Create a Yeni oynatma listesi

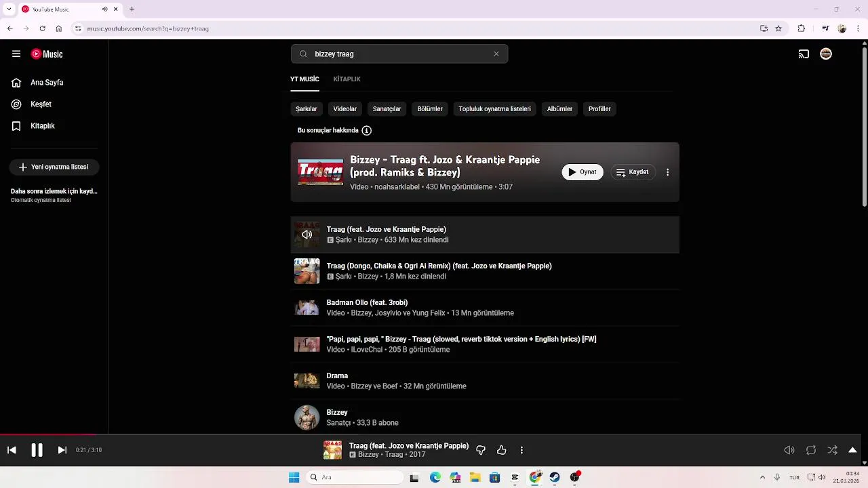(54, 167)
